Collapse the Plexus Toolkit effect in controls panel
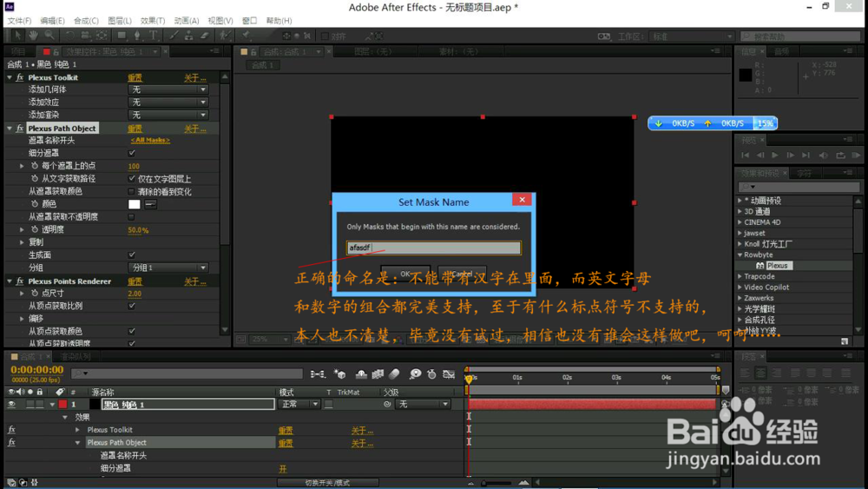The height and width of the screenshot is (489, 868). [x=10, y=77]
